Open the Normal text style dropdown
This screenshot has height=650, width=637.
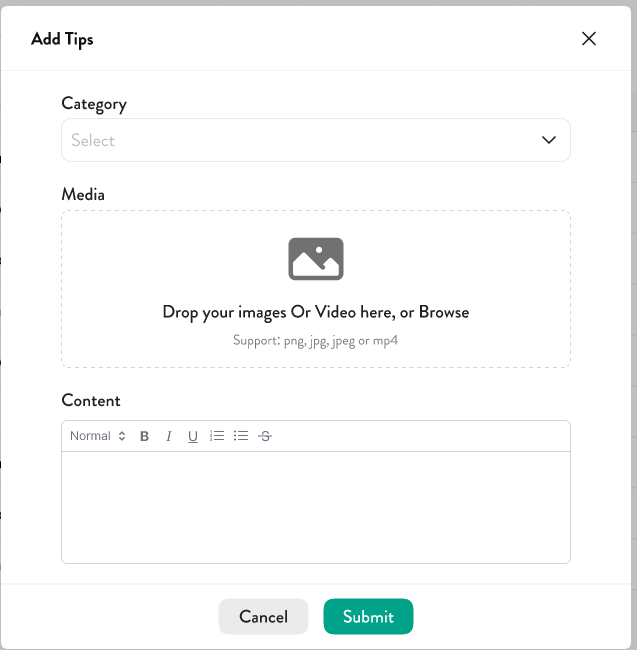pos(91,436)
